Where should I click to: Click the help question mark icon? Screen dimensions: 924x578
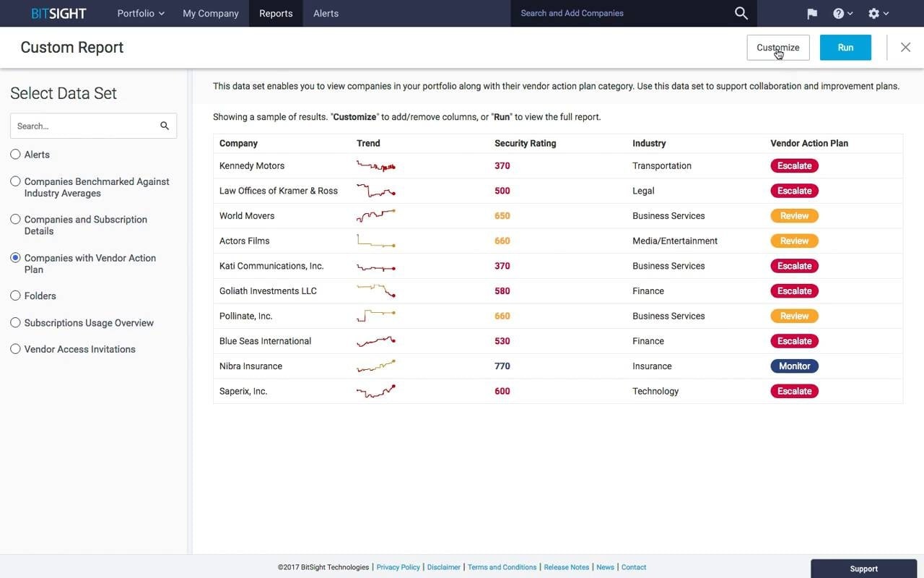pyautogui.click(x=838, y=14)
